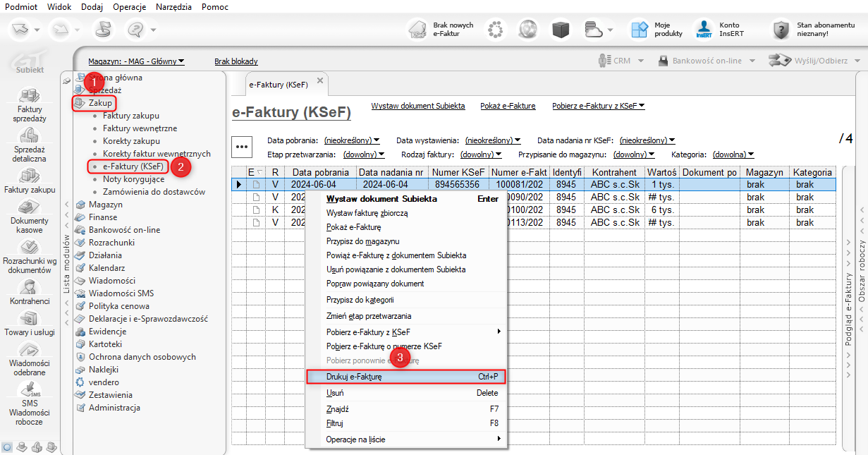Open Kategoria filter dropdown
Image resolution: width=868 pixels, height=455 pixels.
pyautogui.click(x=733, y=154)
